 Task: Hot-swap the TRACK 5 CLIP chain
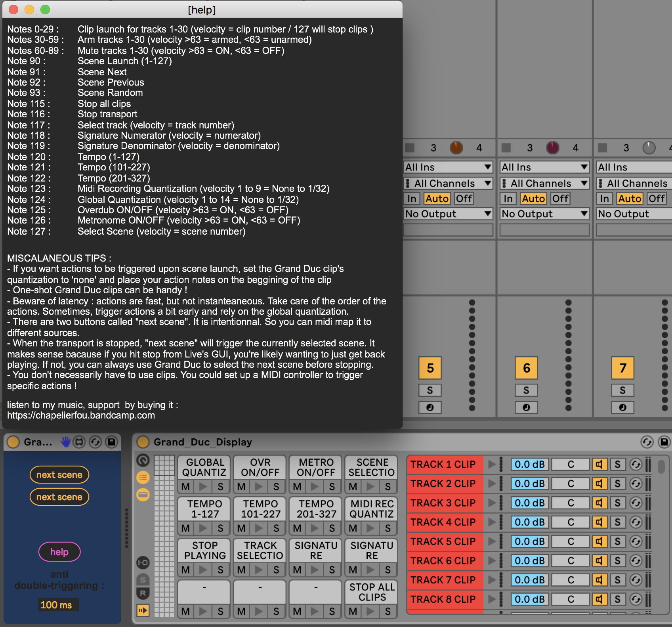coord(636,541)
